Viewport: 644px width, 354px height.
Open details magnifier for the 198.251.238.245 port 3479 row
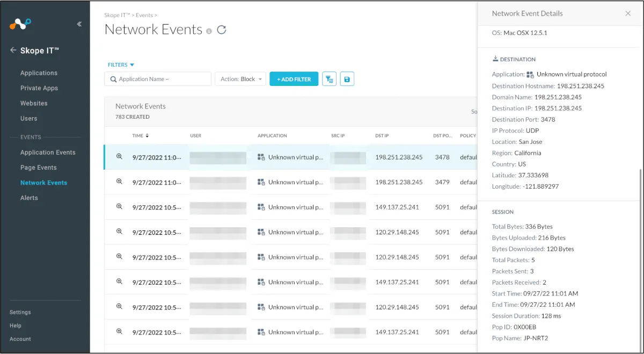pyautogui.click(x=120, y=182)
